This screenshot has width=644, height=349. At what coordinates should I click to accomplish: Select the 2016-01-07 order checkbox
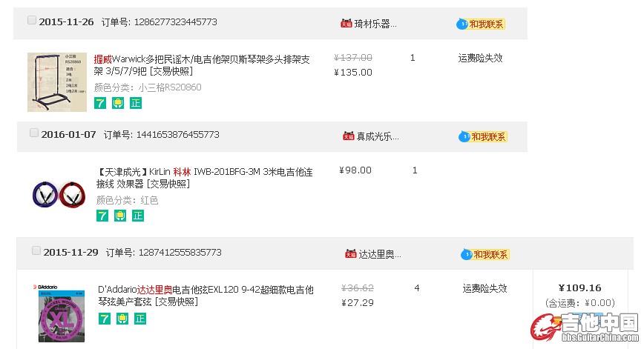[34, 133]
